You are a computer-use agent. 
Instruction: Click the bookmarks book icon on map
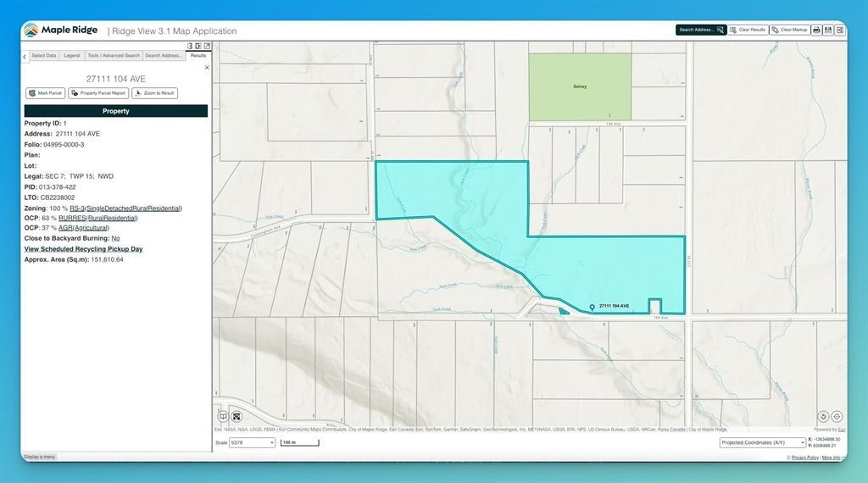tap(223, 416)
